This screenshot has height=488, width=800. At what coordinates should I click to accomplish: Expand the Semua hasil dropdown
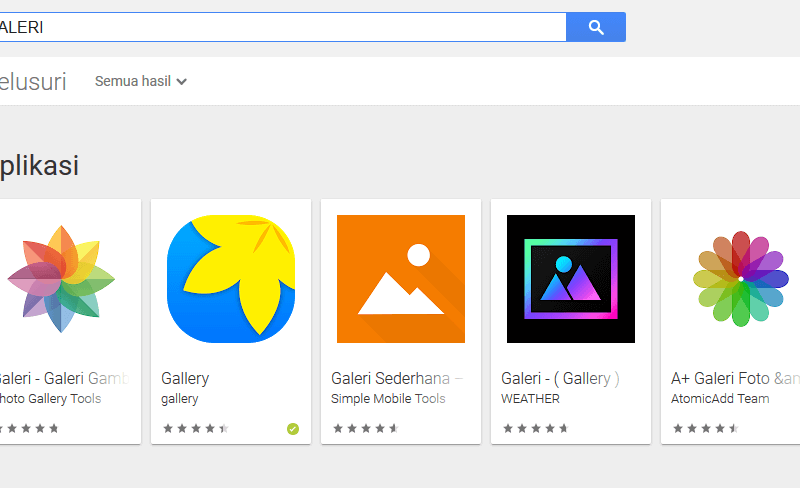(141, 81)
